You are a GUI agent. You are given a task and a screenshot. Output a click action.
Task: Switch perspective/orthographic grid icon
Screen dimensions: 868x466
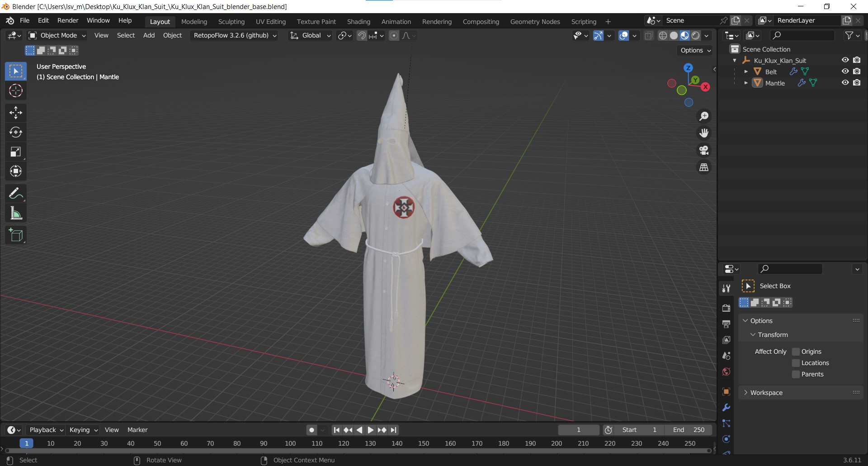coord(704,167)
